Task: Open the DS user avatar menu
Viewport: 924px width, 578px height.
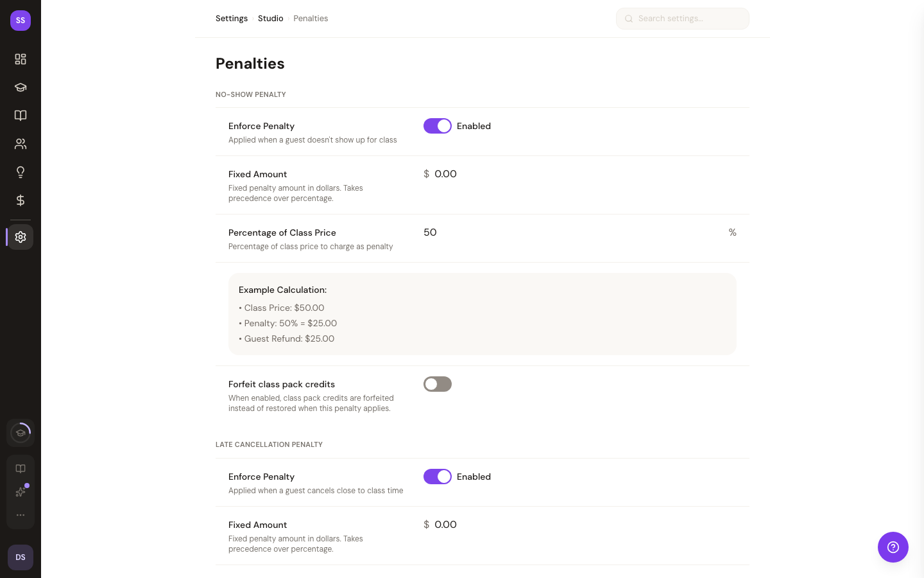Action: pyautogui.click(x=21, y=557)
